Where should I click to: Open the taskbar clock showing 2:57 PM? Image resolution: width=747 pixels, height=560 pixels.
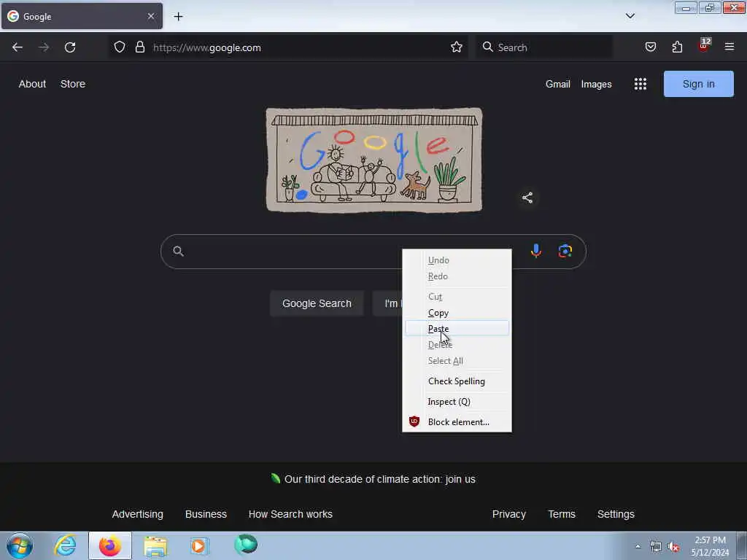point(710,546)
